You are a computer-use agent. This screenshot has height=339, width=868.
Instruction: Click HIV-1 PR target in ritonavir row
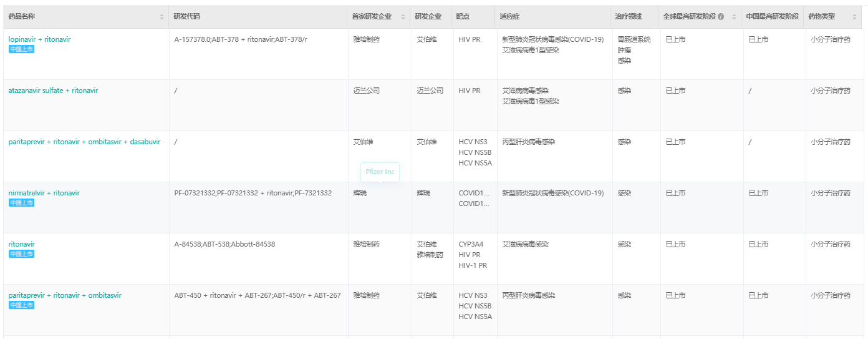coord(473,265)
